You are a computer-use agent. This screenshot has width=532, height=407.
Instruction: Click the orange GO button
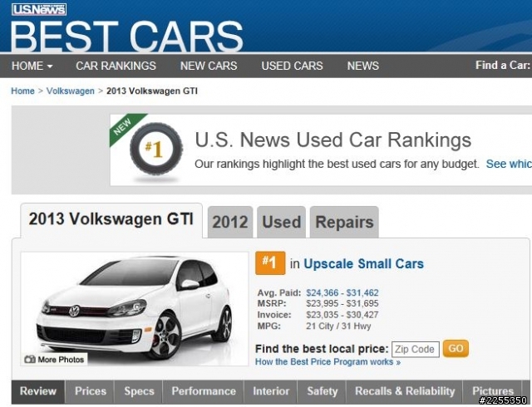456,349
